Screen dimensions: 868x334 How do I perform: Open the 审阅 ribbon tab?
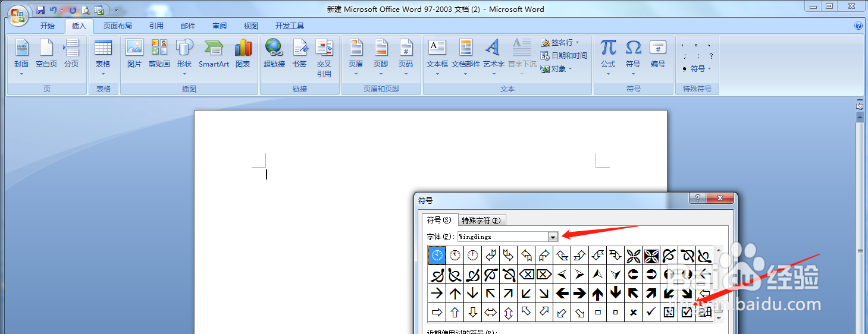click(x=220, y=26)
